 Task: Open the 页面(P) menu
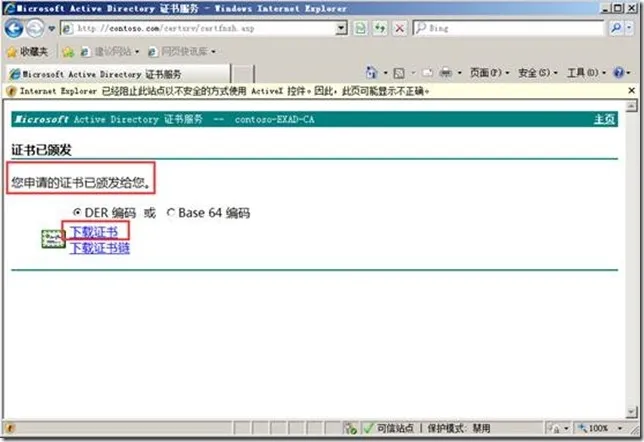(x=489, y=73)
